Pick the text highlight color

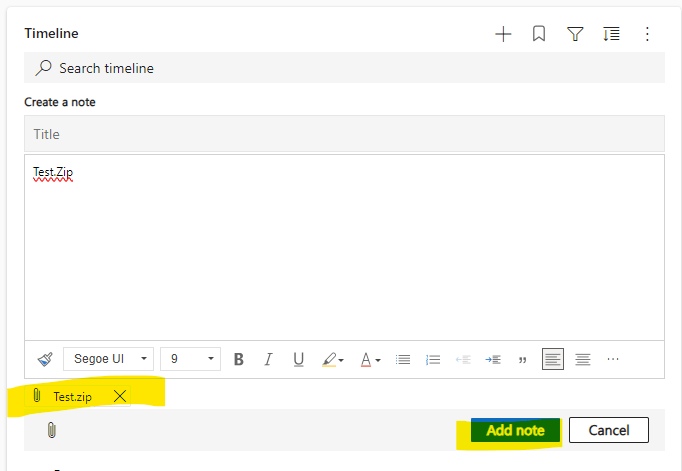point(329,359)
